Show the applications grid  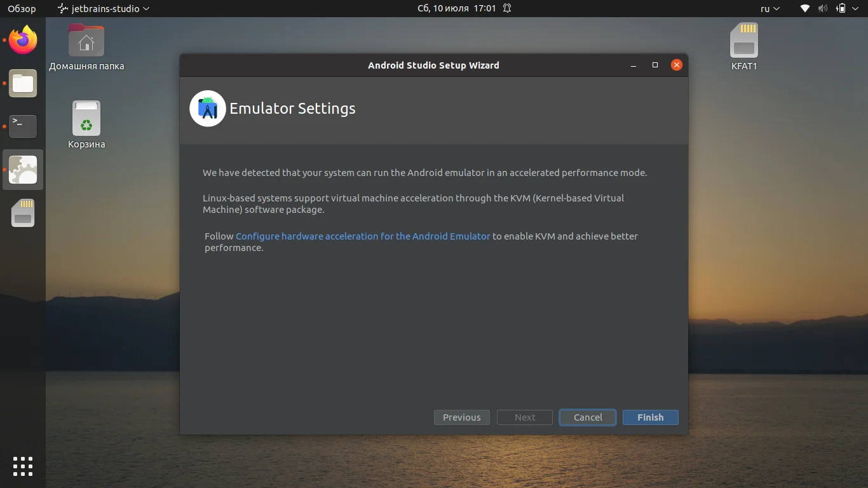point(23,466)
